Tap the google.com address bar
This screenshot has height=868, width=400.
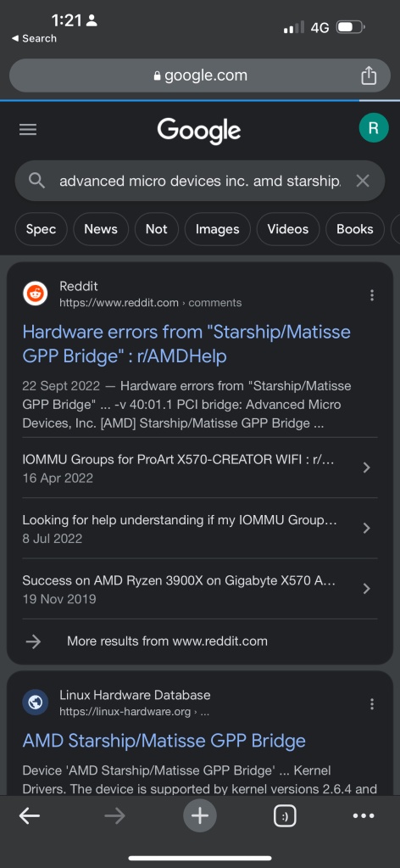click(x=200, y=76)
